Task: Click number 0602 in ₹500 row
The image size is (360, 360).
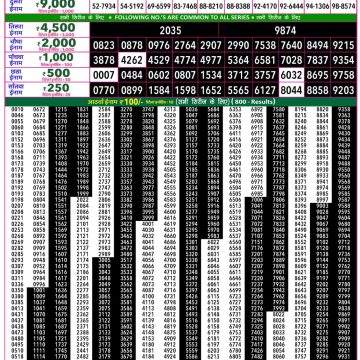Action: 159,75
